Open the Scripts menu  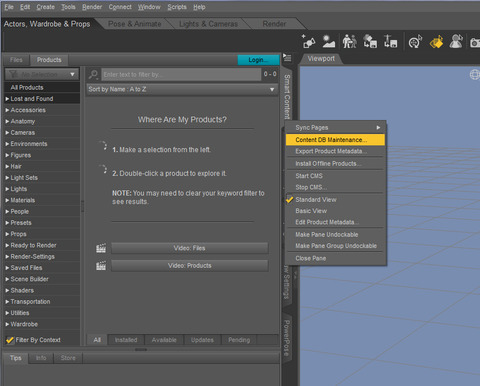[177, 7]
